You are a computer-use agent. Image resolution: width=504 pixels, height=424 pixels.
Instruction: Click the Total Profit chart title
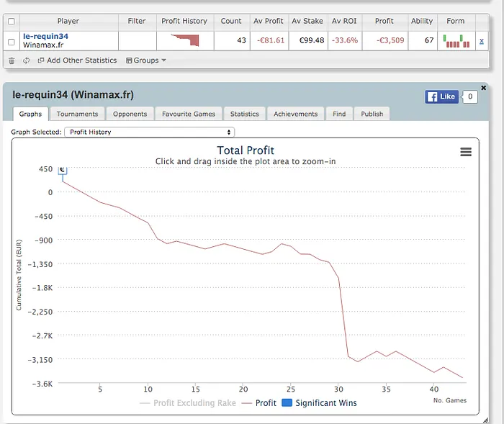tap(246, 150)
